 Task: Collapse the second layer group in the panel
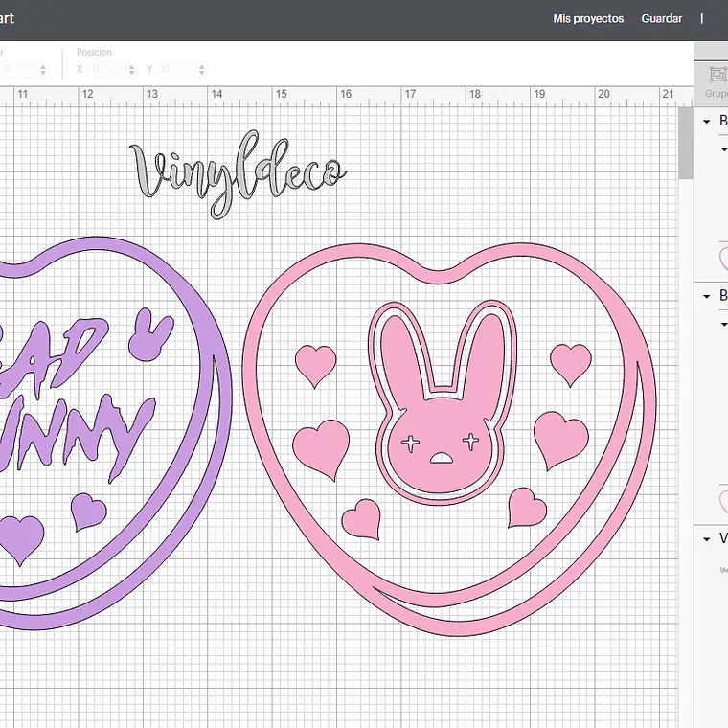707,296
